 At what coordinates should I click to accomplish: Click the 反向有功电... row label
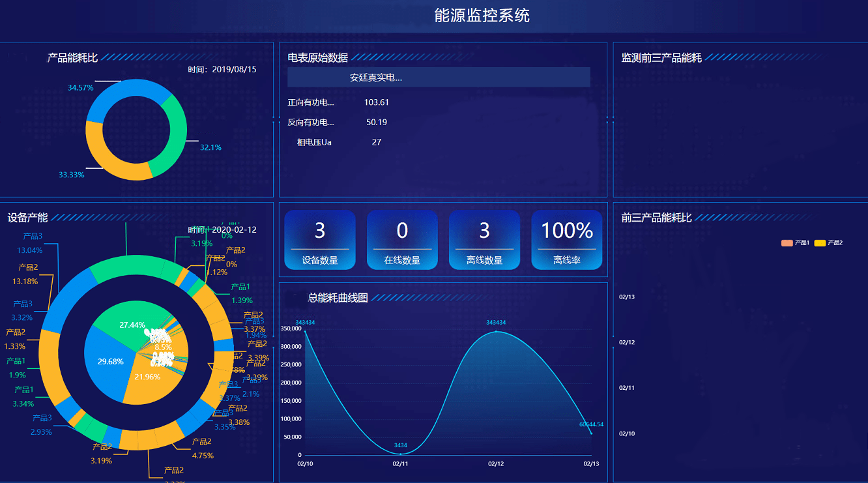311,122
